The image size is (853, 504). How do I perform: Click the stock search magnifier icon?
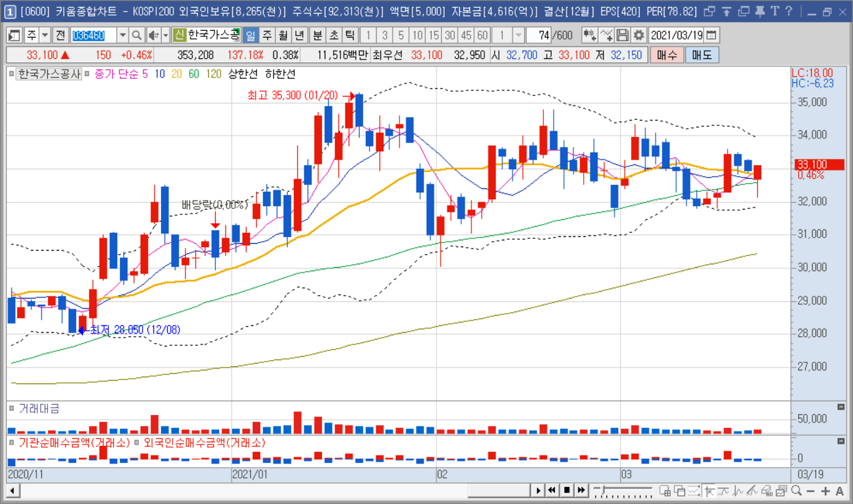[136, 36]
